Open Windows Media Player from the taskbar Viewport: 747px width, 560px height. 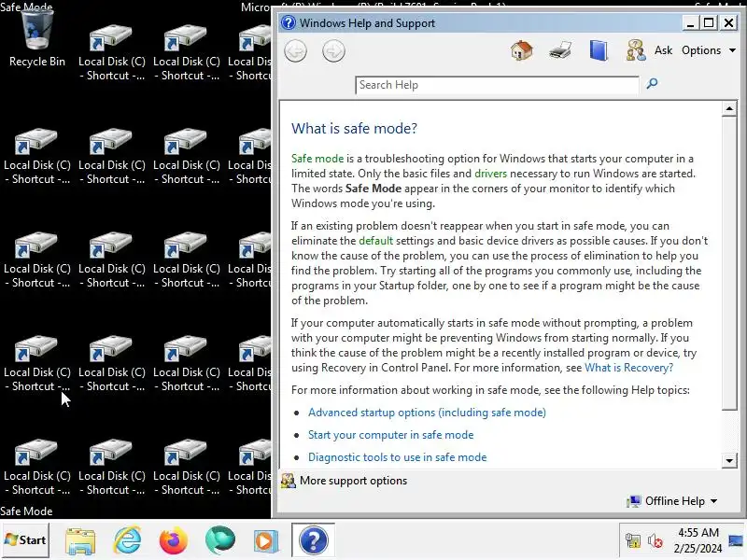tap(266, 540)
